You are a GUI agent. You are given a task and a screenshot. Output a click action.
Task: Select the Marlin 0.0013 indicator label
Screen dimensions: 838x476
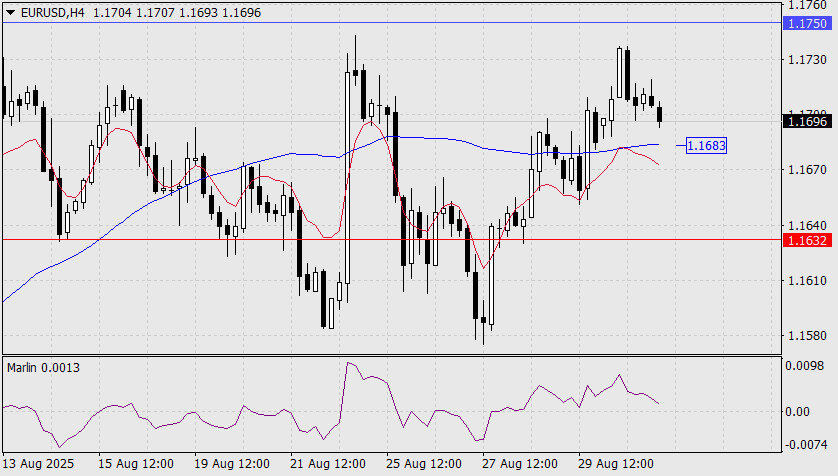point(43,368)
